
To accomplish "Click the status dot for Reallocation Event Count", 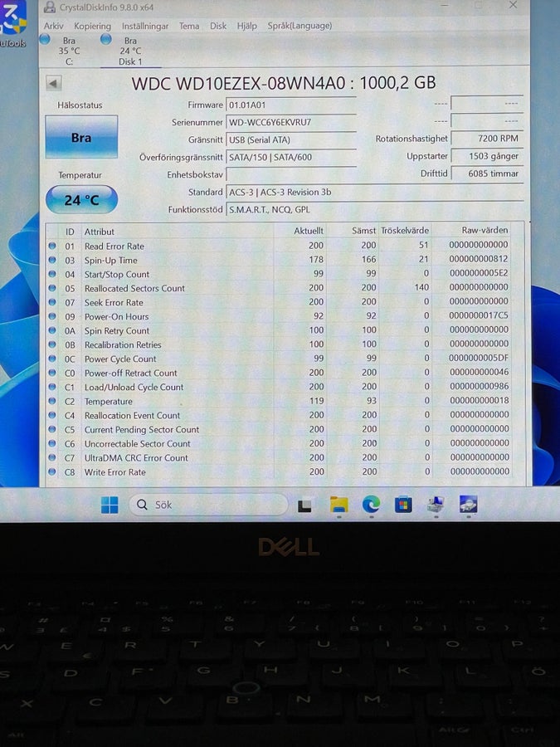I will (52, 416).
